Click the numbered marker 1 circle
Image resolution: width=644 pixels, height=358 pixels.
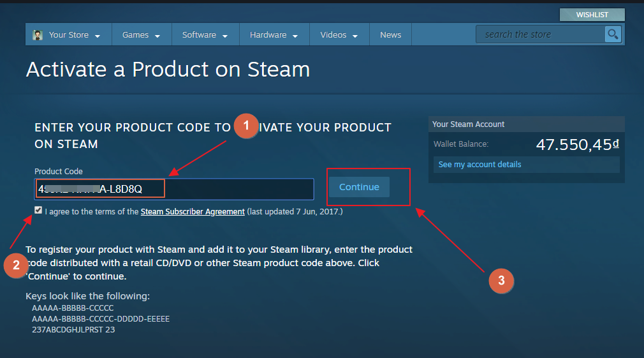[x=246, y=126]
